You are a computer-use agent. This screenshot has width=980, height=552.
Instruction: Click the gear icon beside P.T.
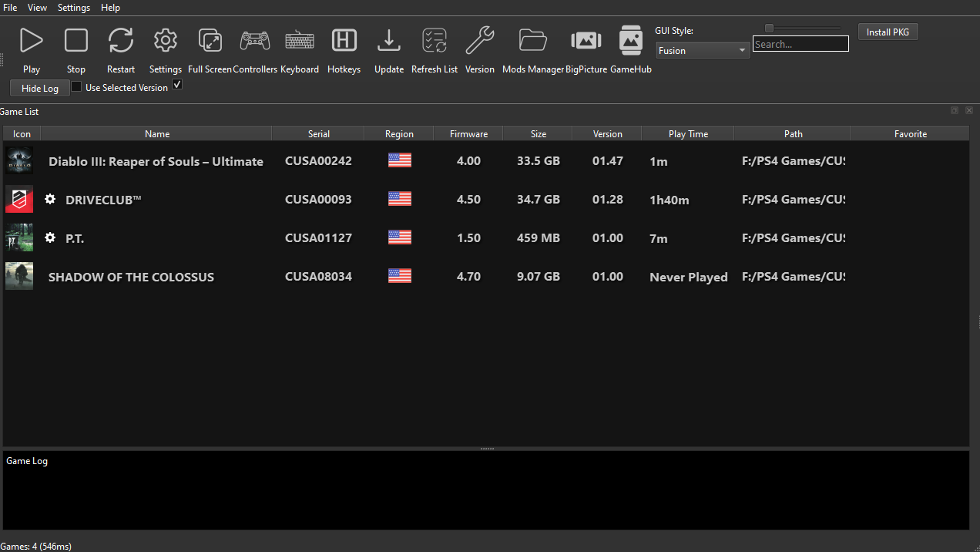click(x=50, y=238)
